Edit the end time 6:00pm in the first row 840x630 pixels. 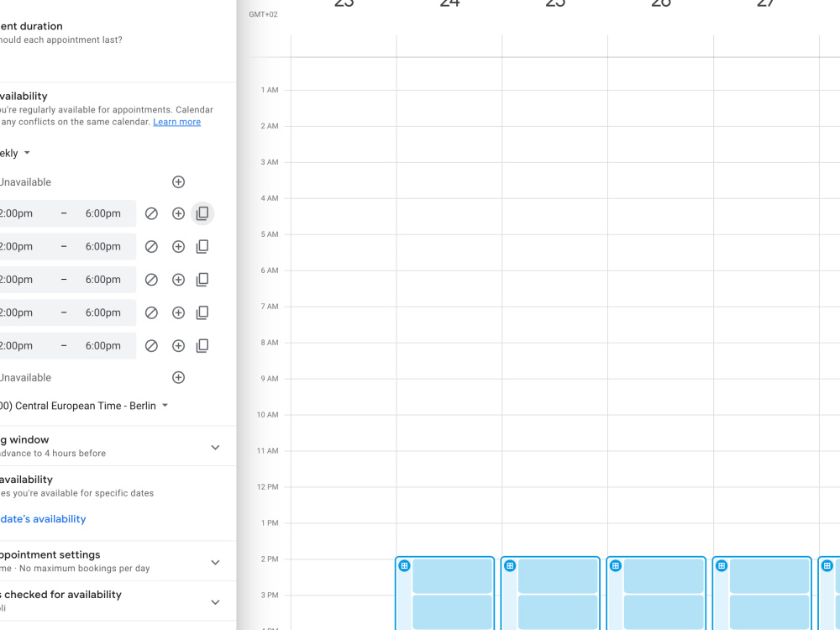point(102,213)
